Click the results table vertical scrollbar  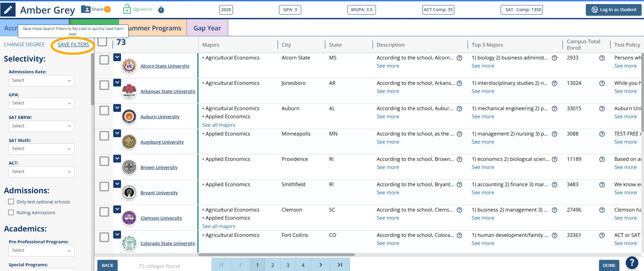coord(642,92)
